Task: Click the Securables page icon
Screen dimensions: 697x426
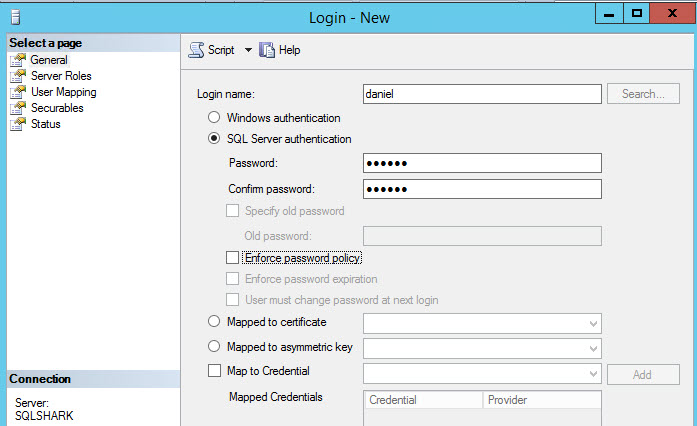Action: [x=17, y=108]
